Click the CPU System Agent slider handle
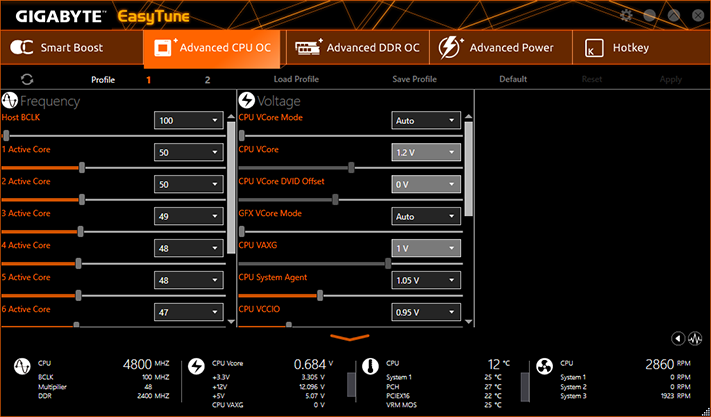This screenshot has width=711, height=417. point(320,296)
